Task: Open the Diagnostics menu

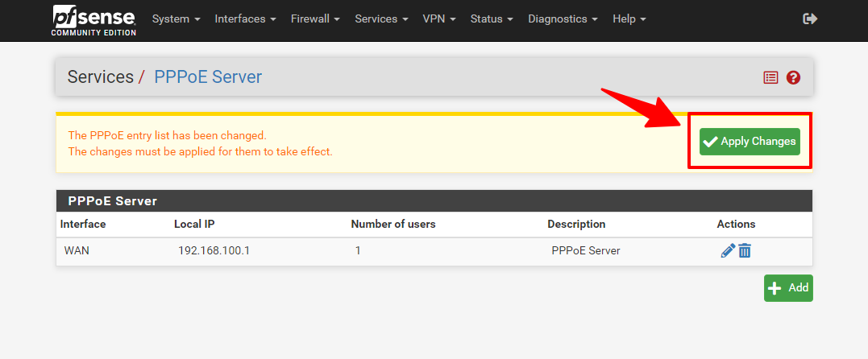Action: 563,19
